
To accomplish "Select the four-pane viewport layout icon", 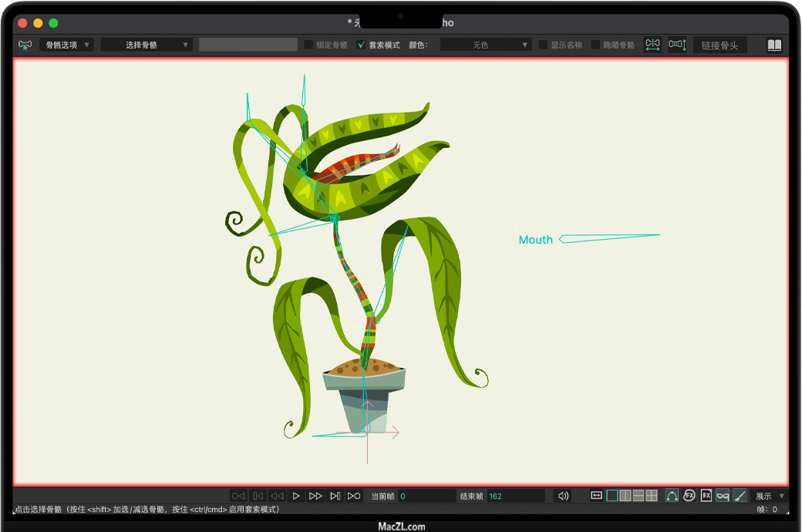I will click(x=651, y=496).
